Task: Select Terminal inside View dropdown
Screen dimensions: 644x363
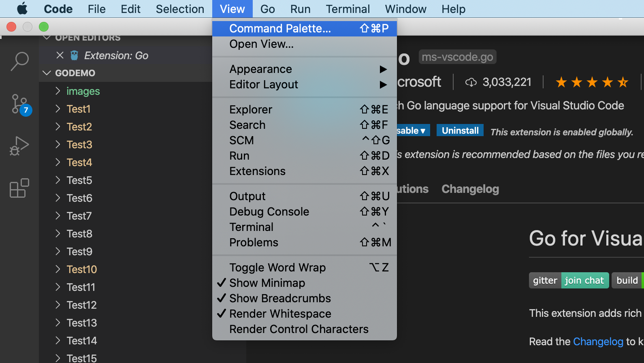Action: [305, 227]
